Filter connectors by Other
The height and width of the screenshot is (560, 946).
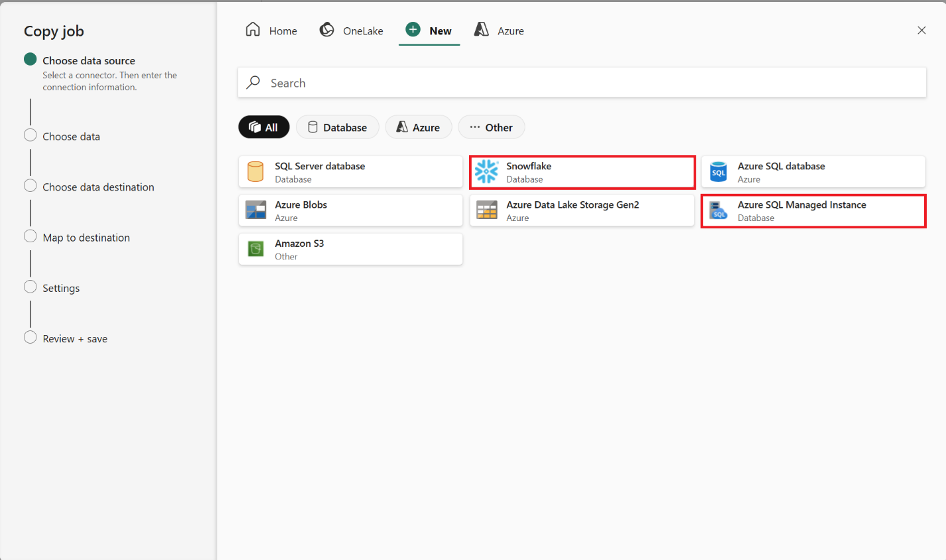[492, 127]
